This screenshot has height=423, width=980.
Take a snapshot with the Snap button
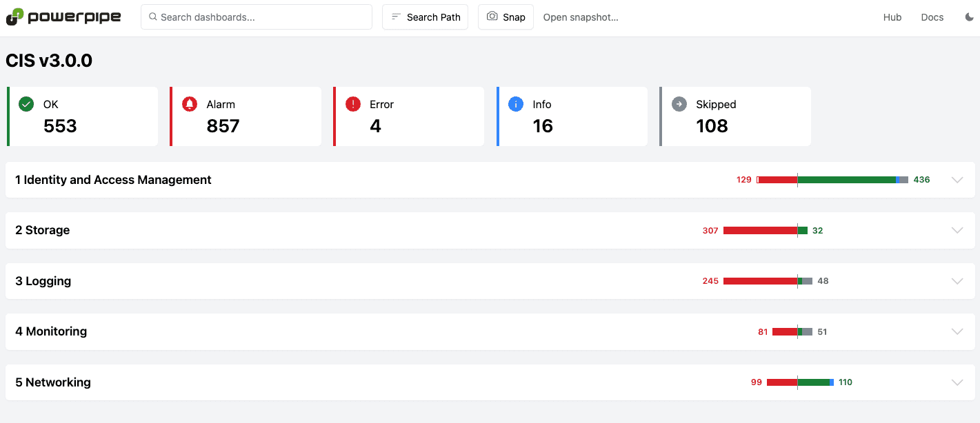[506, 17]
